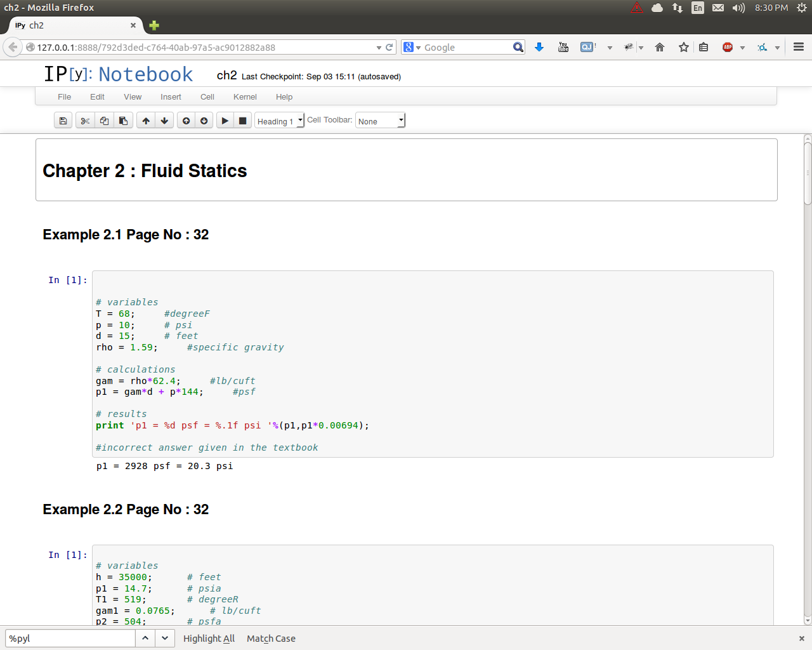Open the search engine selector dropdown
Screen dimensions: 812x650
[x=412, y=48]
